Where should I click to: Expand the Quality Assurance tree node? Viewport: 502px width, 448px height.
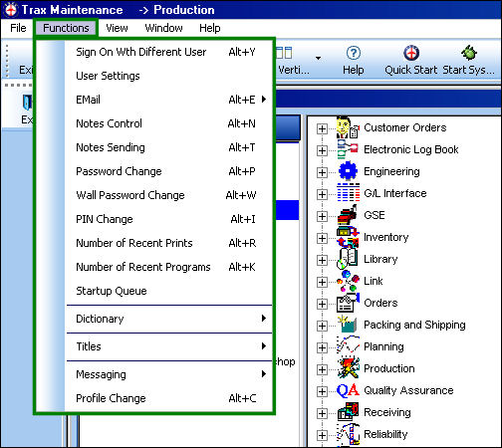pos(322,391)
